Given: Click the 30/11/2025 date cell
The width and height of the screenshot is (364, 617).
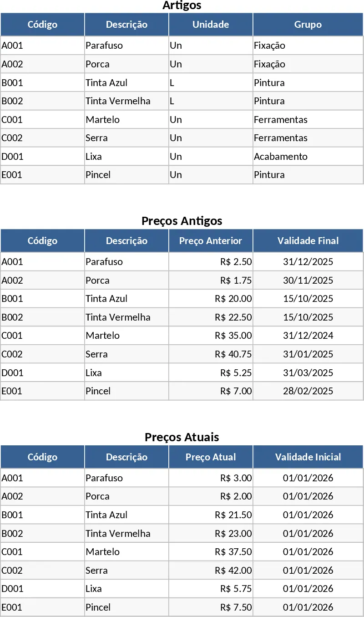Looking at the screenshot, I should coord(308,280).
